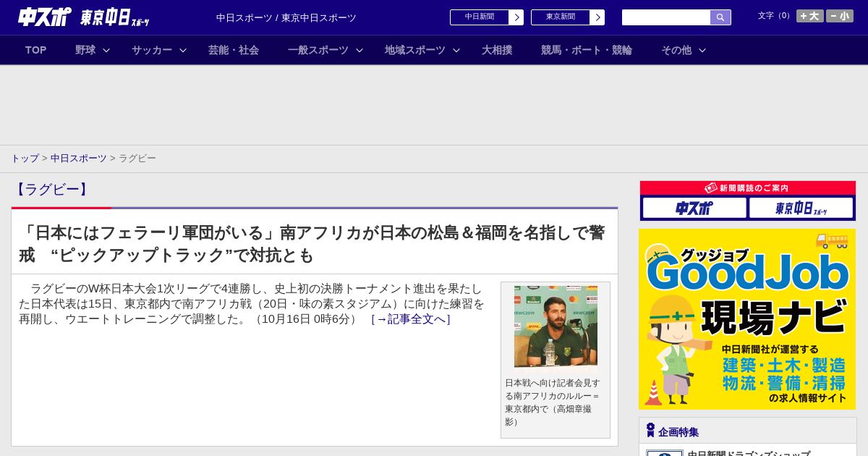This screenshot has height=456, width=868.
Task: Click the 中日スポーツ / 東京中日スポーツ header text
Action: tap(286, 17)
